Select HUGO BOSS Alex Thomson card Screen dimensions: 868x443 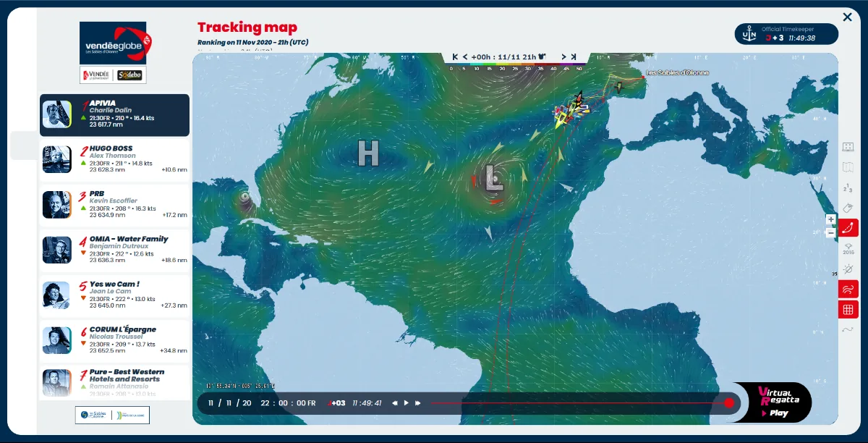click(114, 159)
